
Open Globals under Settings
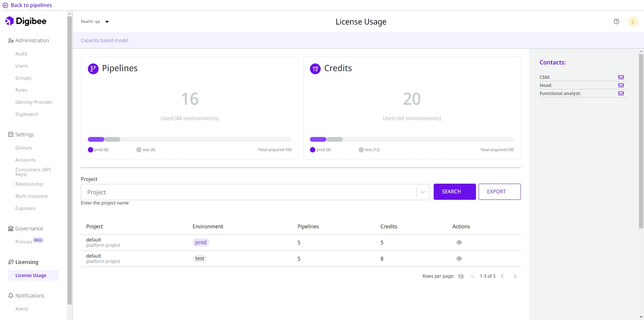24,148
